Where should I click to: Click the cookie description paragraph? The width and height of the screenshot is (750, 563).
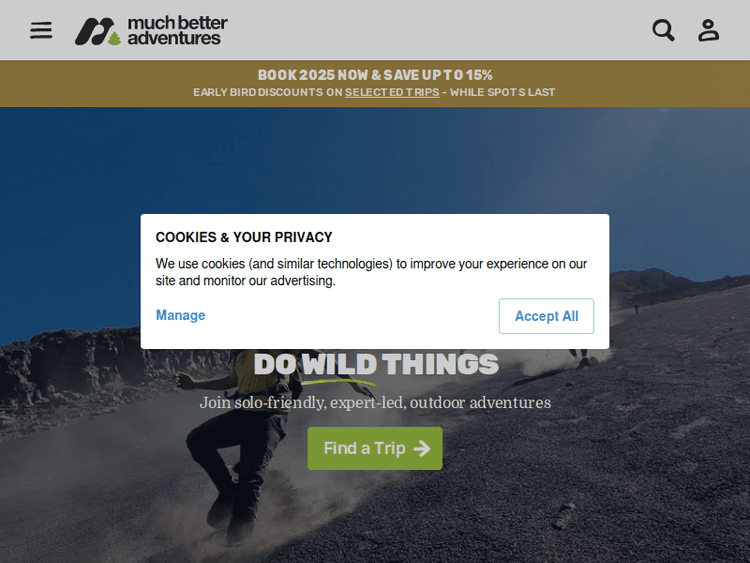371,272
